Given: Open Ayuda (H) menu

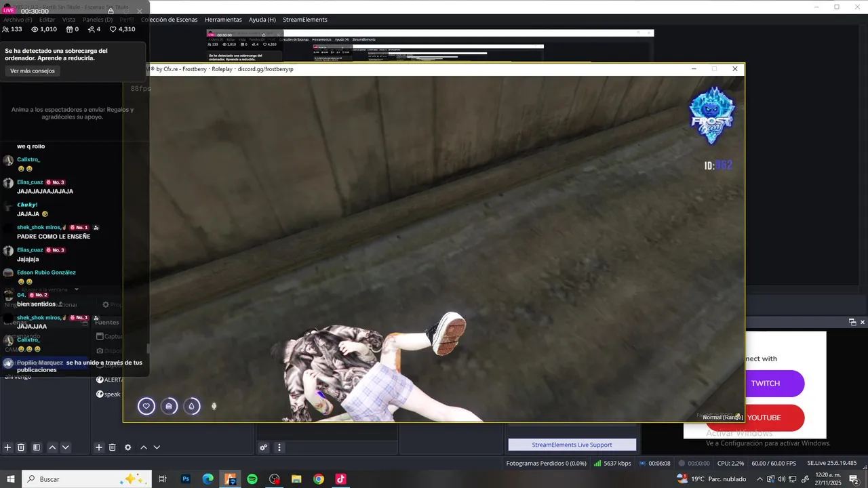Looking at the screenshot, I should coord(262,20).
